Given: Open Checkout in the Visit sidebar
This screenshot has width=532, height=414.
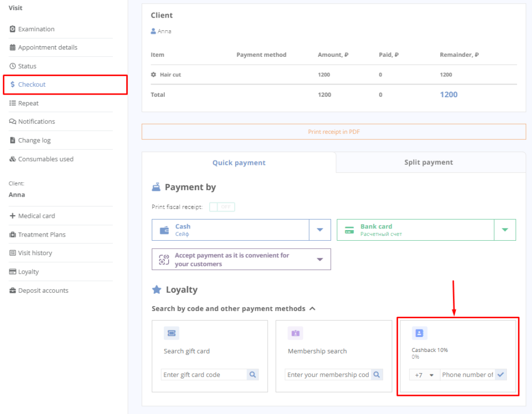Looking at the screenshot, I should pos(32,85).
